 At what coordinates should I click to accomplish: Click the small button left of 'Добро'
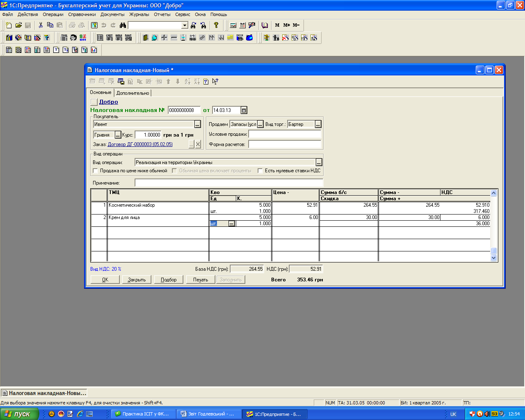tap(94, 102)
